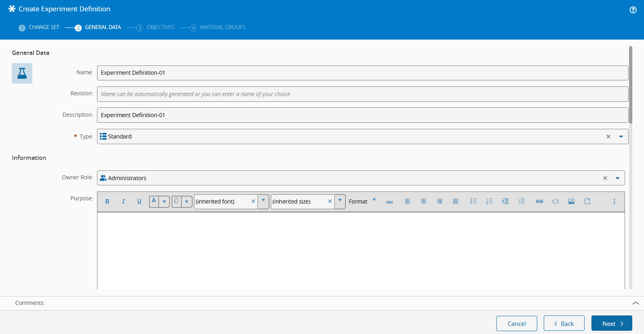This screenshot has height=334, width=644.
Task: Click the Next button
Action: [611, 323]
